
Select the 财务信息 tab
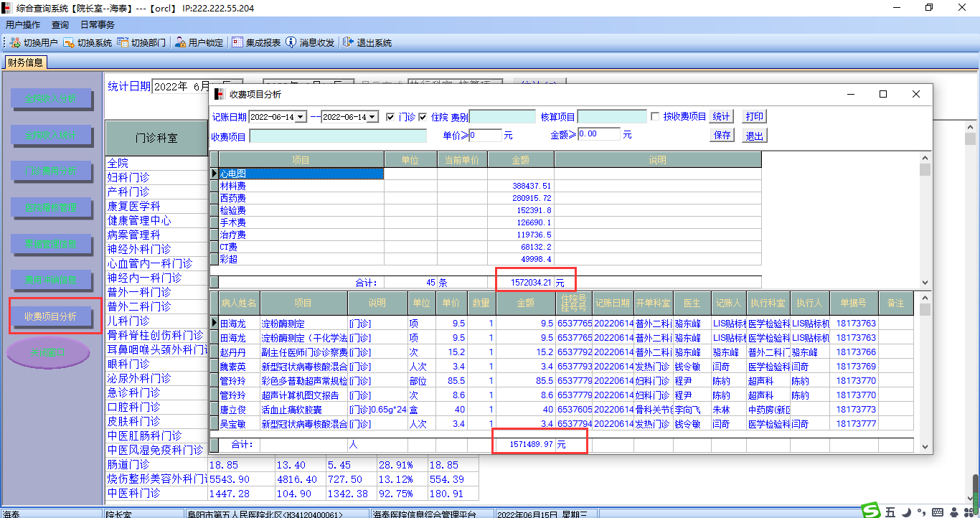tap(25, 62)
